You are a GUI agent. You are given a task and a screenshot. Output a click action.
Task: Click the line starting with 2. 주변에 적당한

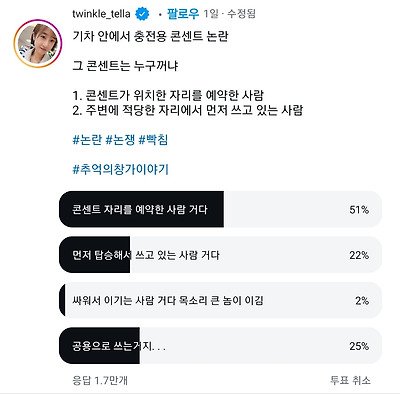pos(188,110)
